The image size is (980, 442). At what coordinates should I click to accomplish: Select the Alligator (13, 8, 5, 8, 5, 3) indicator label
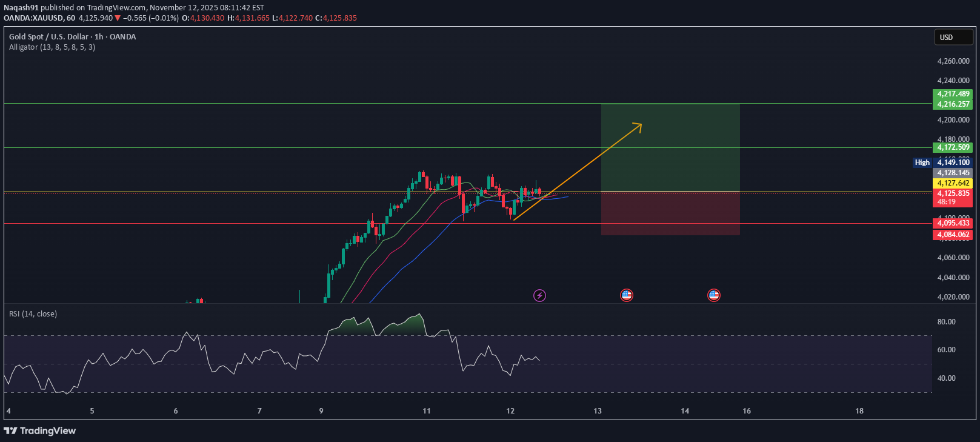pyautogui.click(x=52, y=47)
